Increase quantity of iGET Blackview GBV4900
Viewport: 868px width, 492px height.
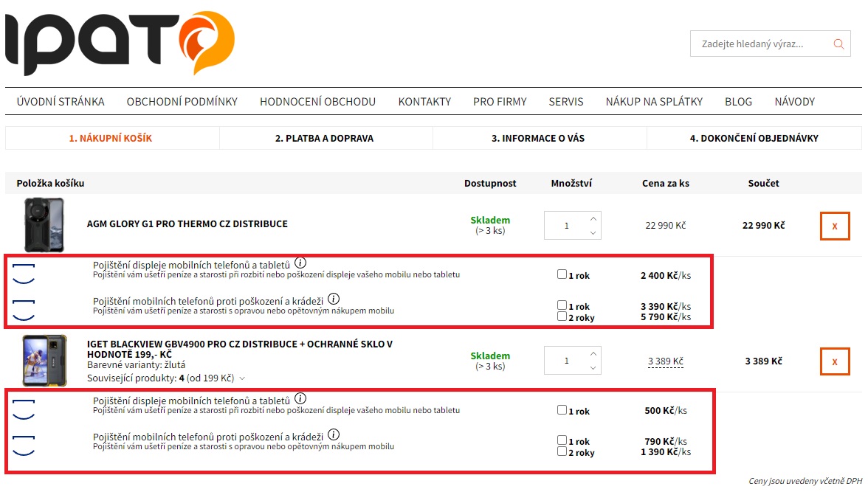click(593, 353)
